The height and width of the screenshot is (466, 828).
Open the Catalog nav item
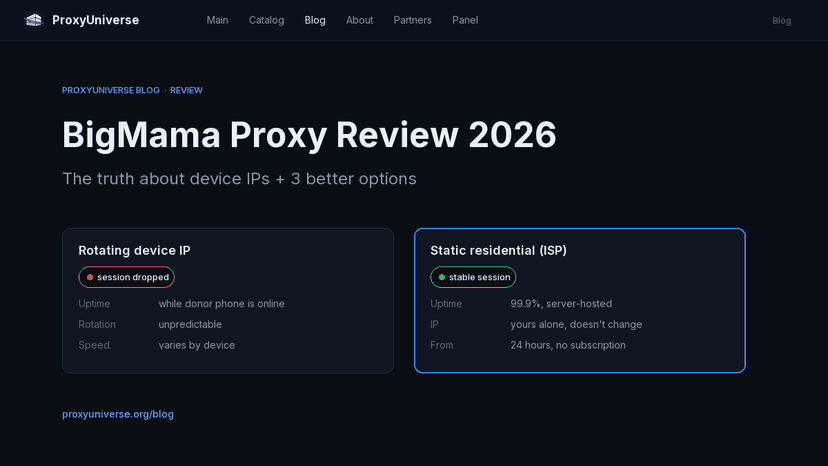pyautogui.click(x=266, y=20)
